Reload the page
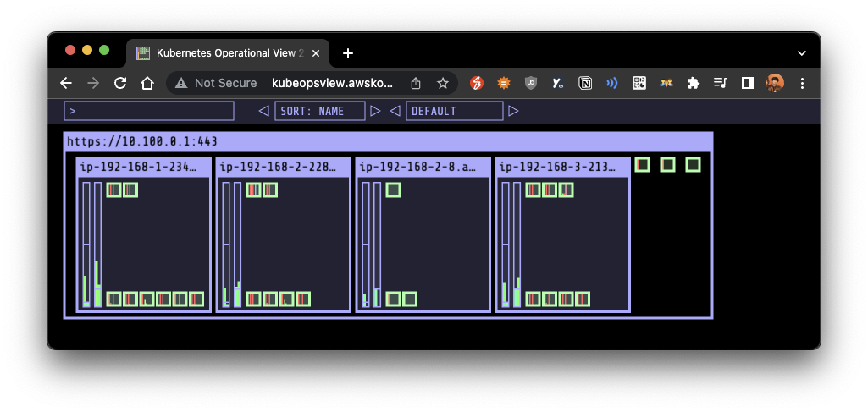 (x=120, y=84)
